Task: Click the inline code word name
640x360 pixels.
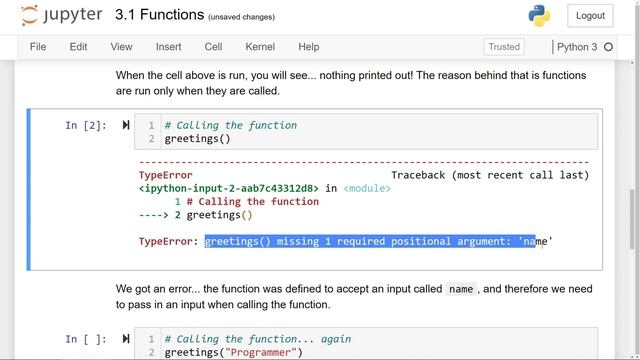Action: pyautogui.click(x=461, y=289)
